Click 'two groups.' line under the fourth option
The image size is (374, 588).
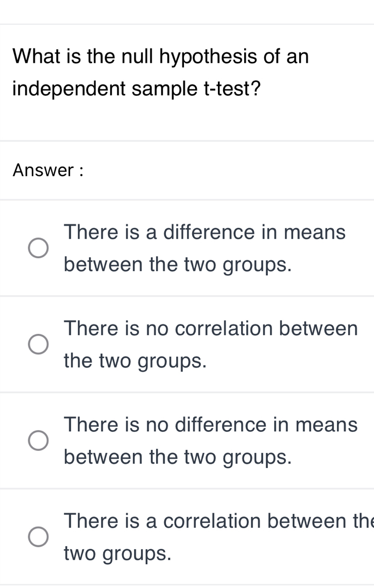click(x=117, y=553)
